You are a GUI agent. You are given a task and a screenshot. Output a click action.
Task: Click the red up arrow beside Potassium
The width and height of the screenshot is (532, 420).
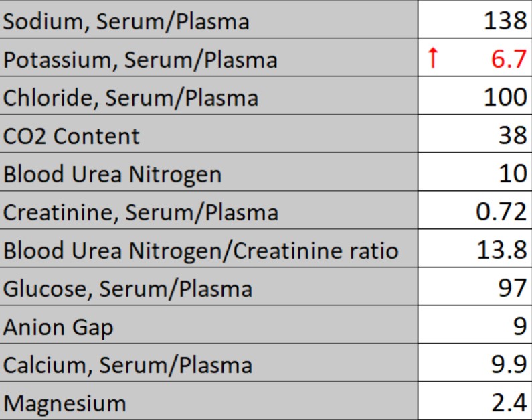coord(433,60)
